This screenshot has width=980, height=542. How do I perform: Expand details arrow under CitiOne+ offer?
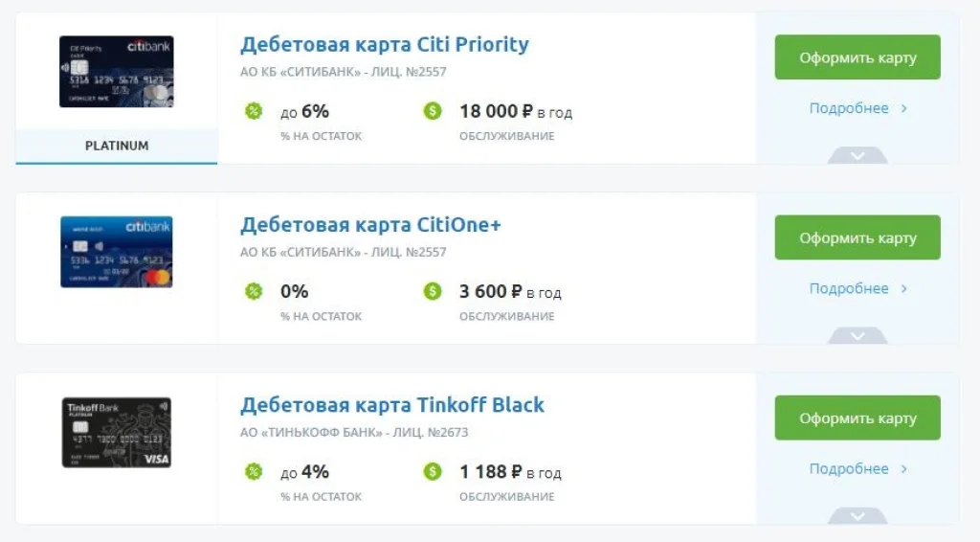click(857, 335)
